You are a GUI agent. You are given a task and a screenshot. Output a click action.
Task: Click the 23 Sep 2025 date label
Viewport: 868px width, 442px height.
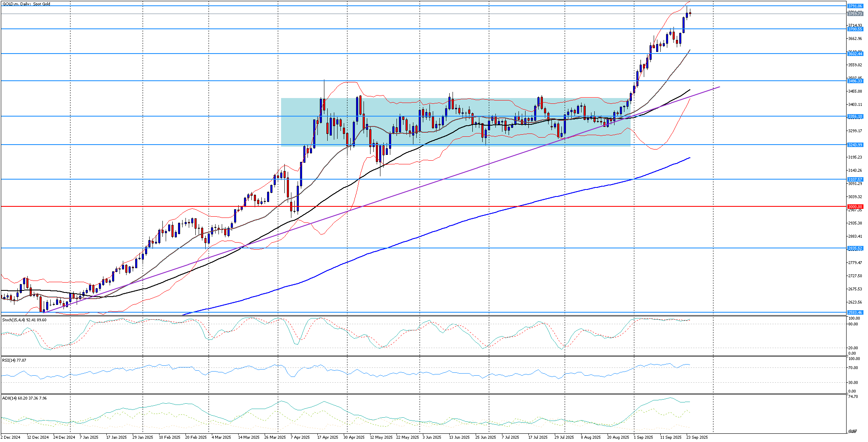(x=697, y=437)
